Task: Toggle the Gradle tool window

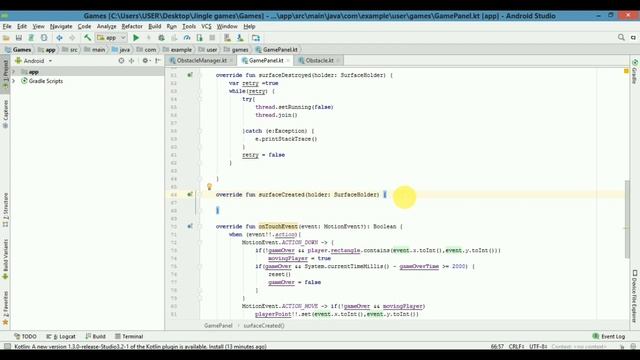Action: coord(635,71)
